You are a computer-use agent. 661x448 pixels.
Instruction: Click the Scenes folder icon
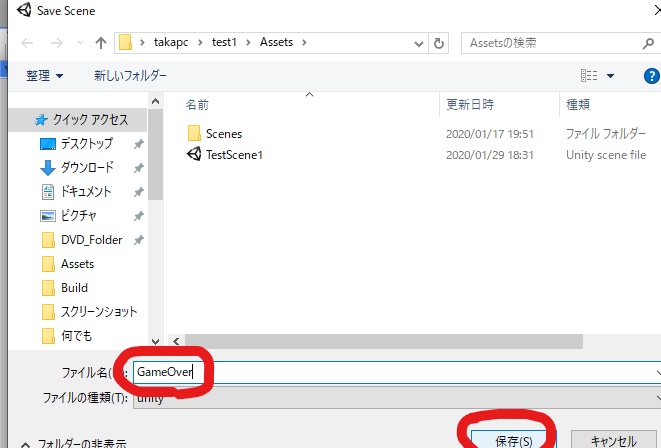(194, 133)
